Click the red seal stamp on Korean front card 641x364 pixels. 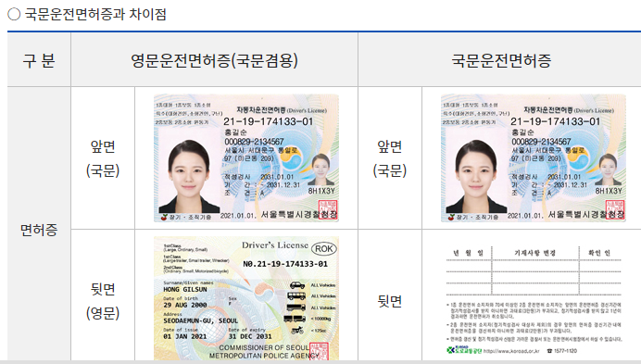[614, 210]
